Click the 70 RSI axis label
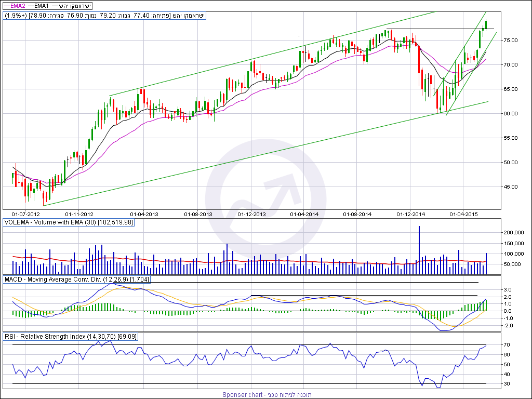The image size is (532, 399). (507, 345)
